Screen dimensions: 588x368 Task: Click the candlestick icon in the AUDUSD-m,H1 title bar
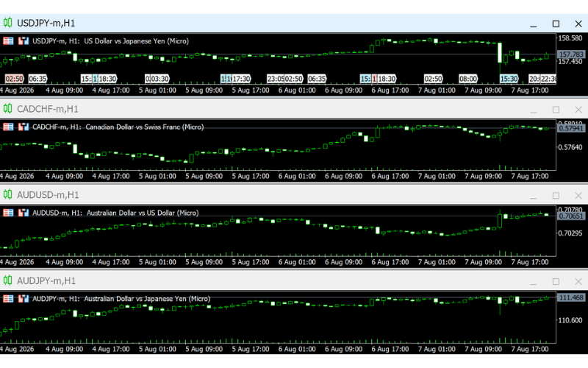(x=7, y=195)
